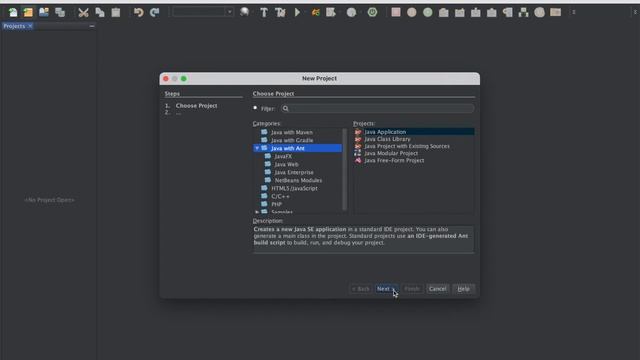Click the Run Project play icon

click(297, 13)
